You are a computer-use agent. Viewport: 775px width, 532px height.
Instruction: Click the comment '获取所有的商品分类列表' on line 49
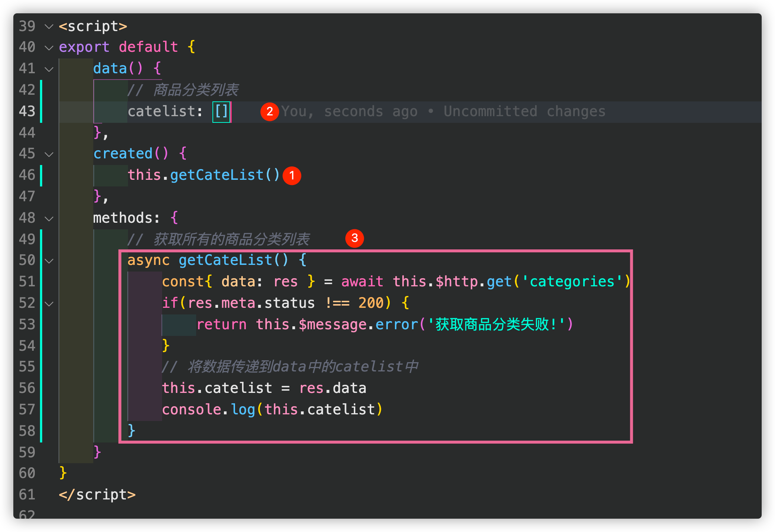(231, 239)
